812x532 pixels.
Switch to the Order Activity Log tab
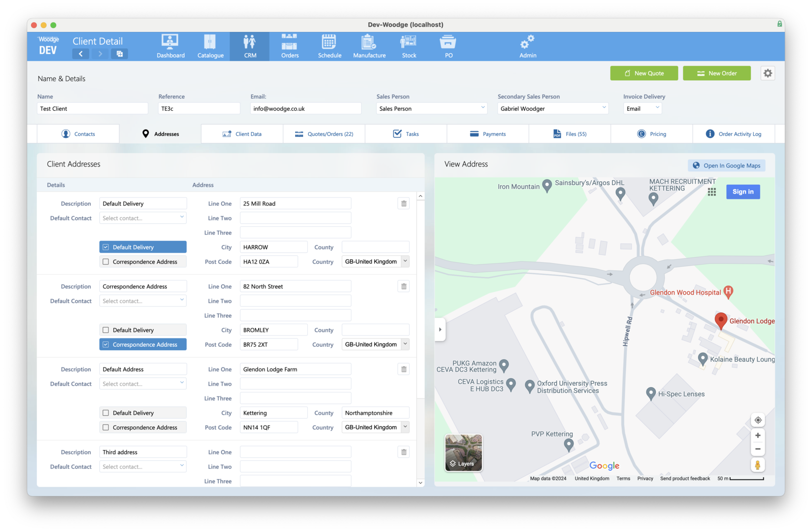(733, 134)
